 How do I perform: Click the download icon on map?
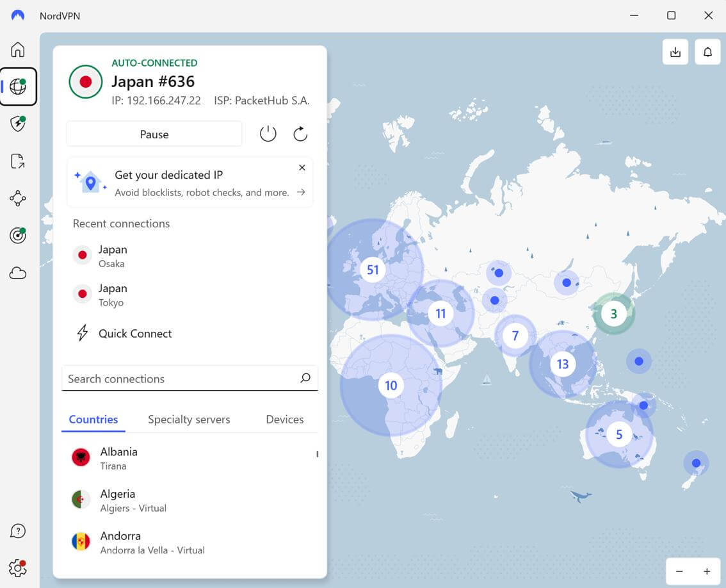(675, 52)
